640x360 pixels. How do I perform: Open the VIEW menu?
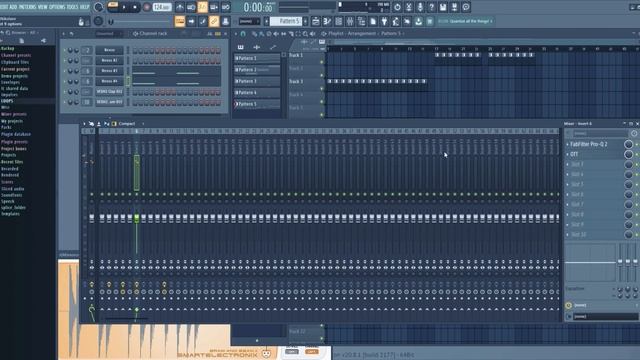pyautogui.click(x=43, y=7)
